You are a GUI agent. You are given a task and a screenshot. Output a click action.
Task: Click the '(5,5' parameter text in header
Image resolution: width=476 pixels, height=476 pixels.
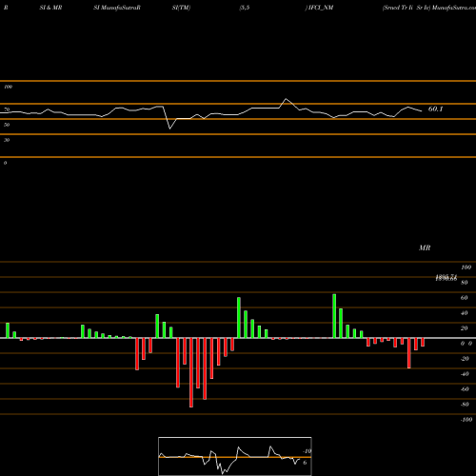(245, 8)
